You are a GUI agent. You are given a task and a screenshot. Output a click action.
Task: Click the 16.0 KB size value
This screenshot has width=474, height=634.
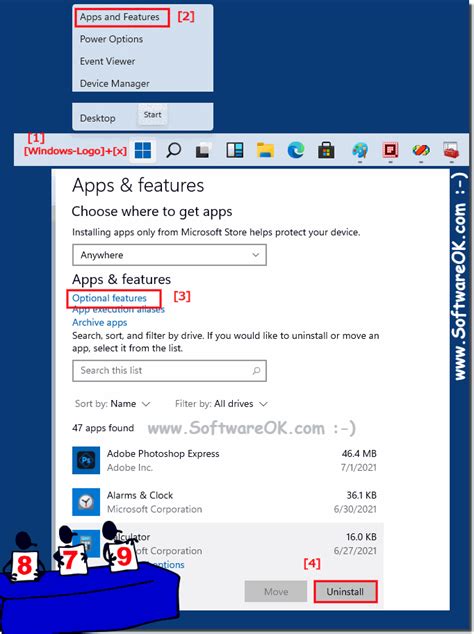coord(362,537)
